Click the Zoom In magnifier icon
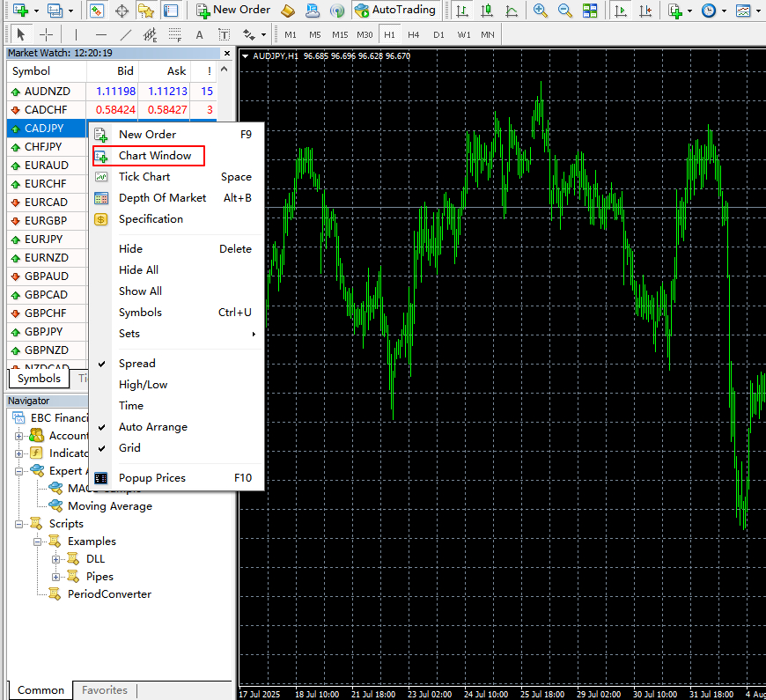Screen dimensions: 766x700 click(541, 11)
